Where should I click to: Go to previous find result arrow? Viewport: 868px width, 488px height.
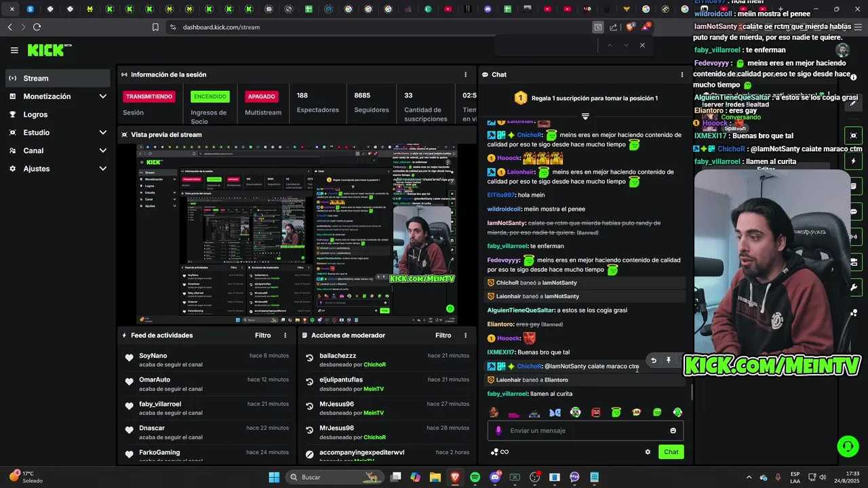coord(609,45)
